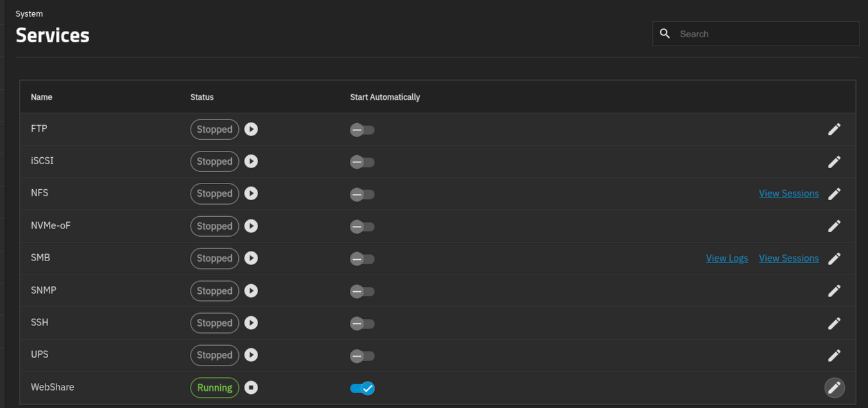Open WebShare settings via pencil icon

tap(834, 387)
